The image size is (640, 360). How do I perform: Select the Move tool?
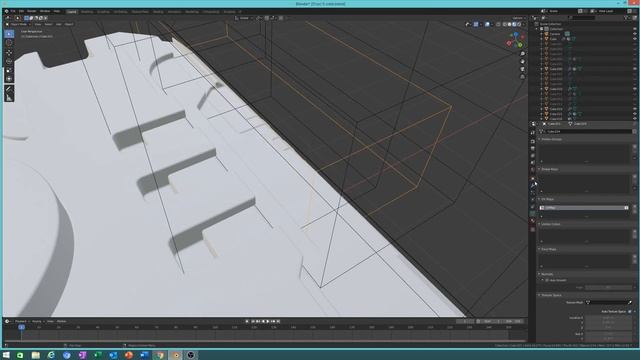pyautogui.click(x=9, y=53)
